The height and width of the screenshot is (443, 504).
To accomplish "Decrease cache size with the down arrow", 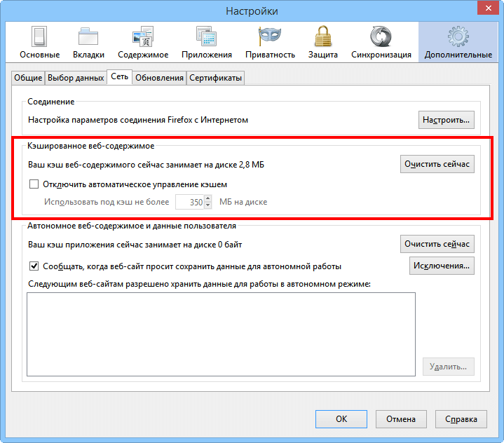I will tap(208, 205).
